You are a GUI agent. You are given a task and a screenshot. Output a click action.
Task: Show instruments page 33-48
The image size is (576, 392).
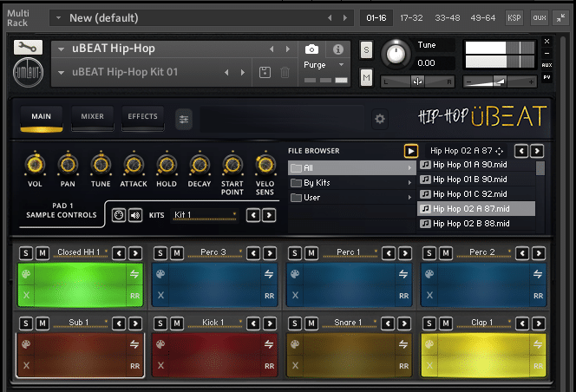click(x=448, y=17)
